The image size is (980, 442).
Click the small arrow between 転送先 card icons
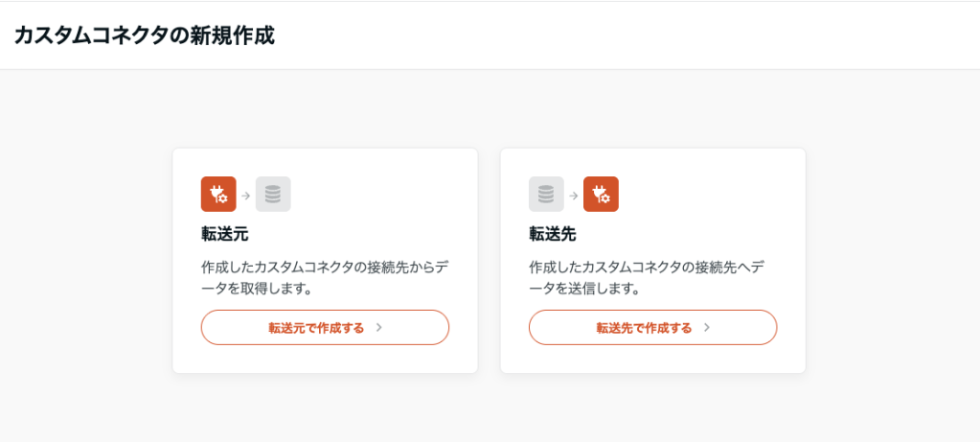tap(573, 196)
